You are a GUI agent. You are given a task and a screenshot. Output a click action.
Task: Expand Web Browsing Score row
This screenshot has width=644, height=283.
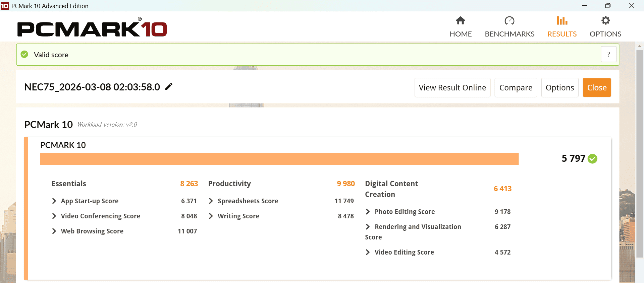tap(54, 231)
